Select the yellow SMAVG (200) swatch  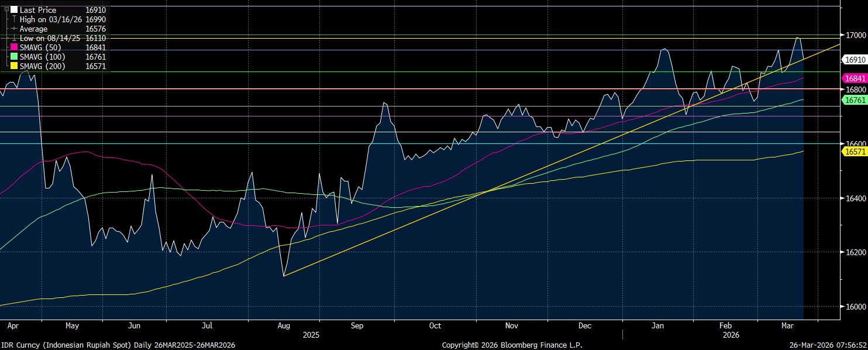coord(14,66)
